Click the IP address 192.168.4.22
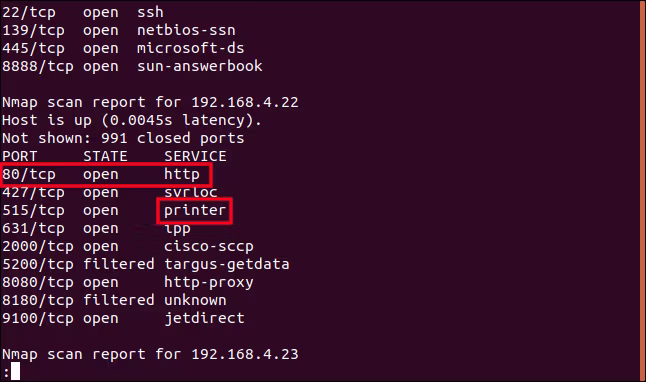This screenshot has width=646, height=382. [245, 102]
